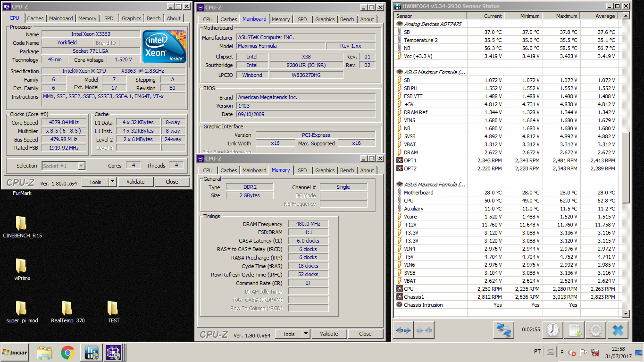Open the PT language bar selector
The width and height of the screenshot is (644, 362).
[537, 352]
